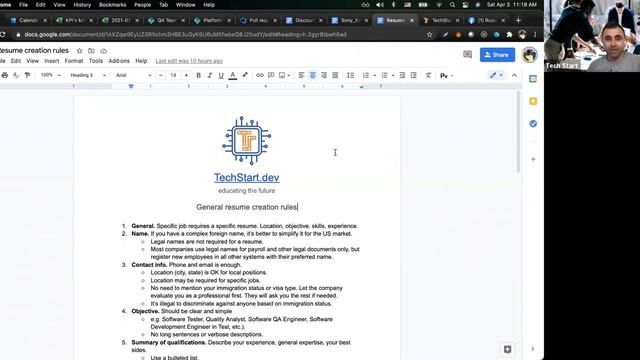The image size is (640, 360).
Task: Set center text alignment
Action: tap(313, 75)
